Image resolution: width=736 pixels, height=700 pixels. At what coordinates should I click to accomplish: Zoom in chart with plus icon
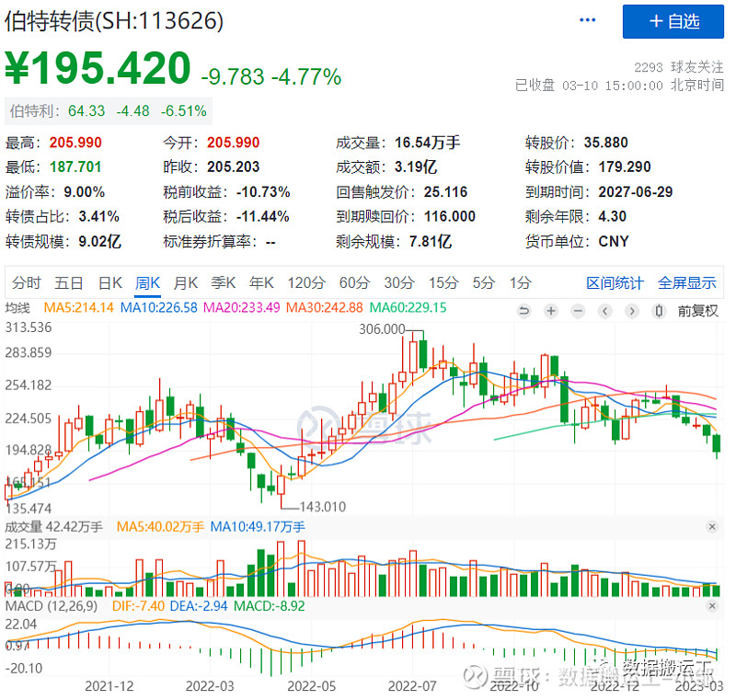point(551,311)
